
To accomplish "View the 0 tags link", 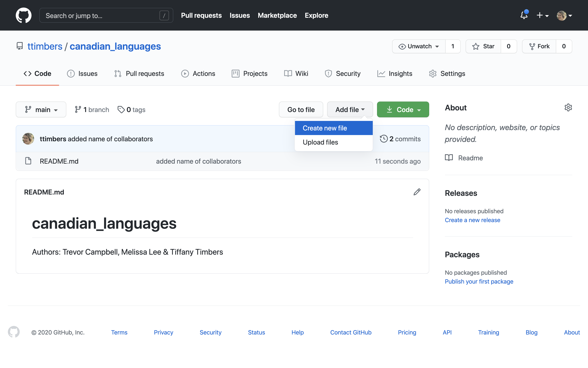I will click(x=131, y=110).
